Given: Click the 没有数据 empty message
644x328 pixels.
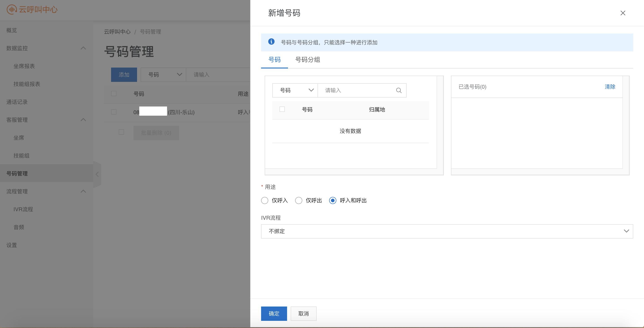Looking at the screenshot, I should click(x=350, y=131).
